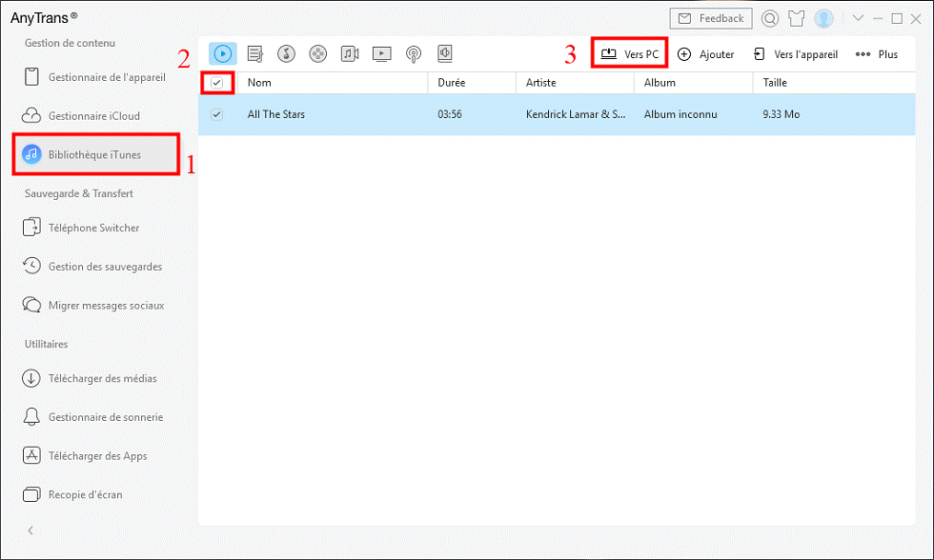934x560 pixels.
Task: Collapse the left sidebar with the arrow
Action: [30, 530]
